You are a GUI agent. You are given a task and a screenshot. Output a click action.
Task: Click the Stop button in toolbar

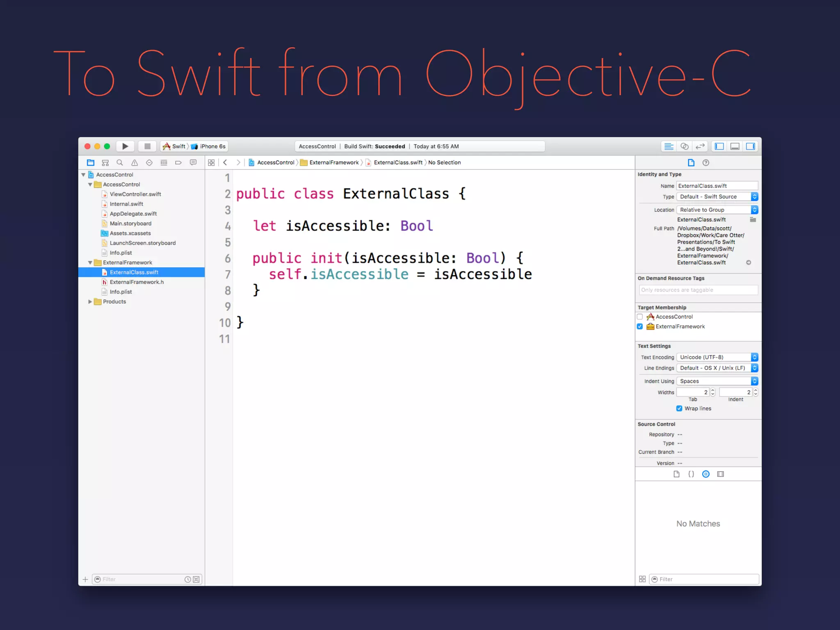[147, 146]
